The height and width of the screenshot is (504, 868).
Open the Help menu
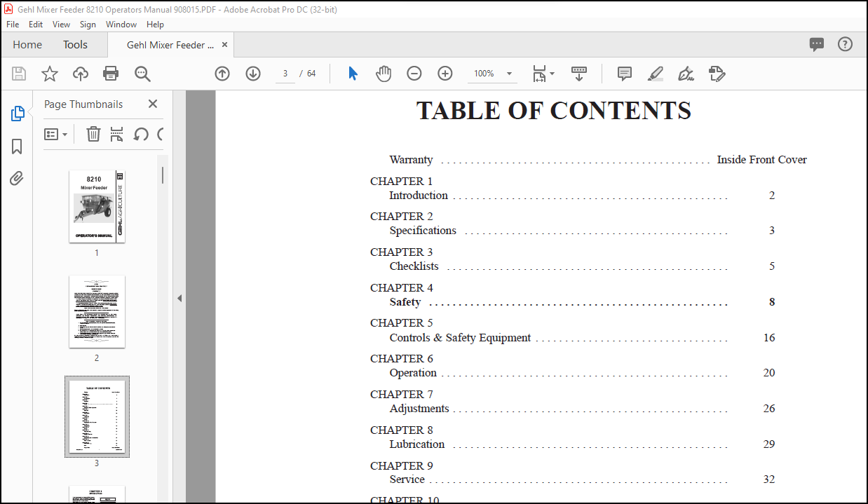pyautogui.click(x=155, y=24)
